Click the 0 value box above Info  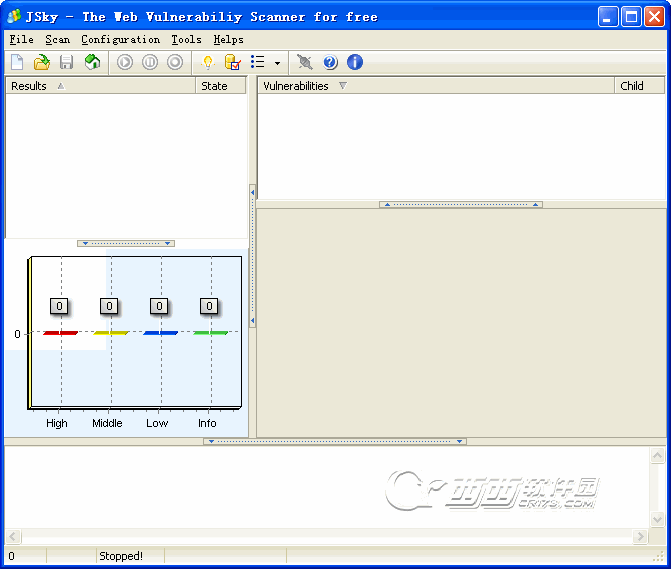209,306
